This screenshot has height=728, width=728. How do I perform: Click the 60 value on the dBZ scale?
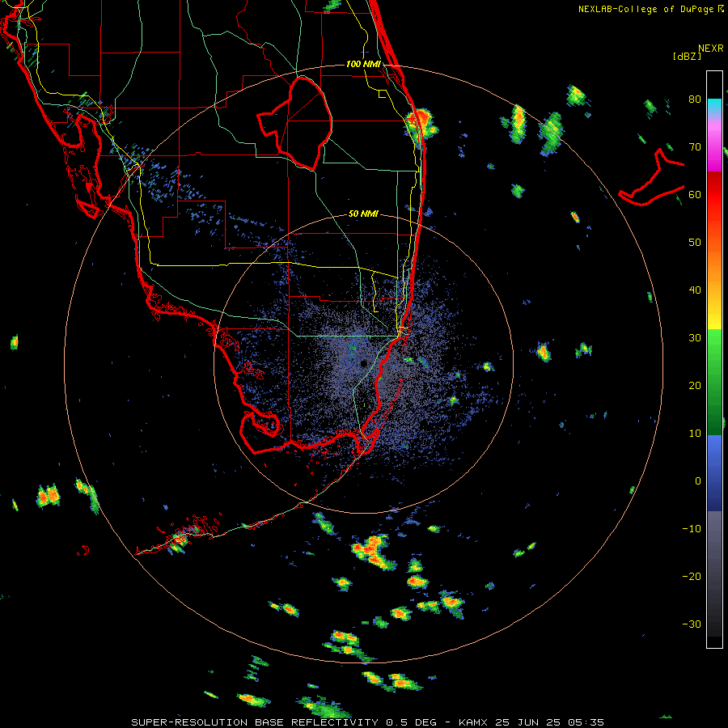click(695, 194)
